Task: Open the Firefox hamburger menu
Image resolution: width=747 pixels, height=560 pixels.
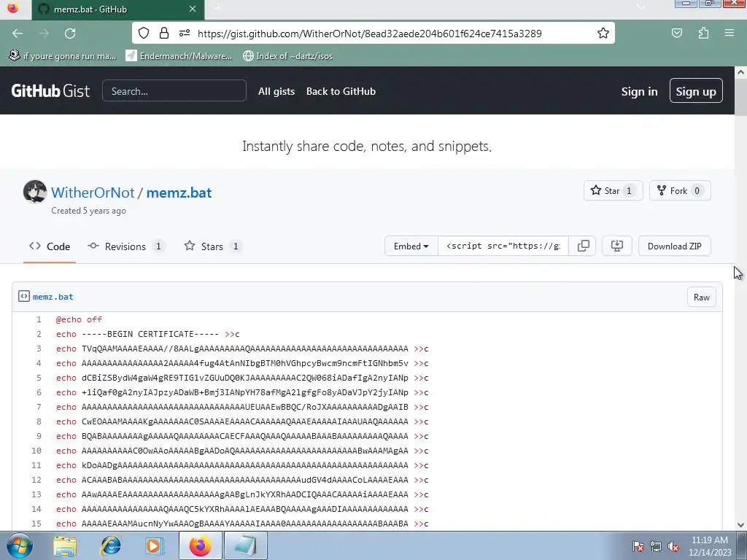Action: (729, 33)
